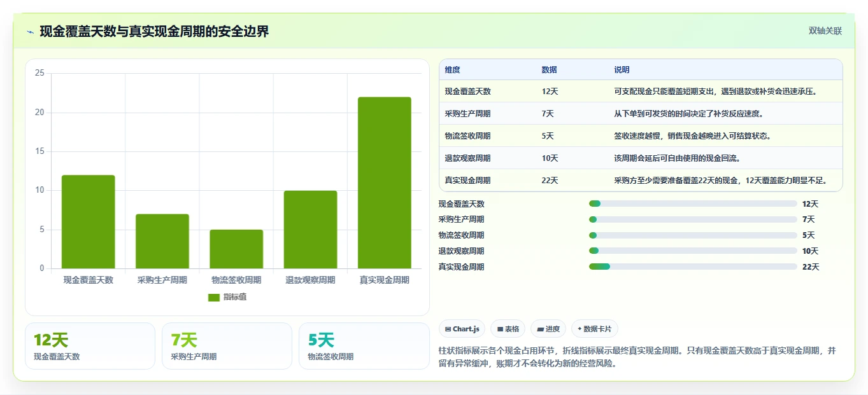
Task: Toggle the 指标值 legend color box
Action: (x=214, y=297)
